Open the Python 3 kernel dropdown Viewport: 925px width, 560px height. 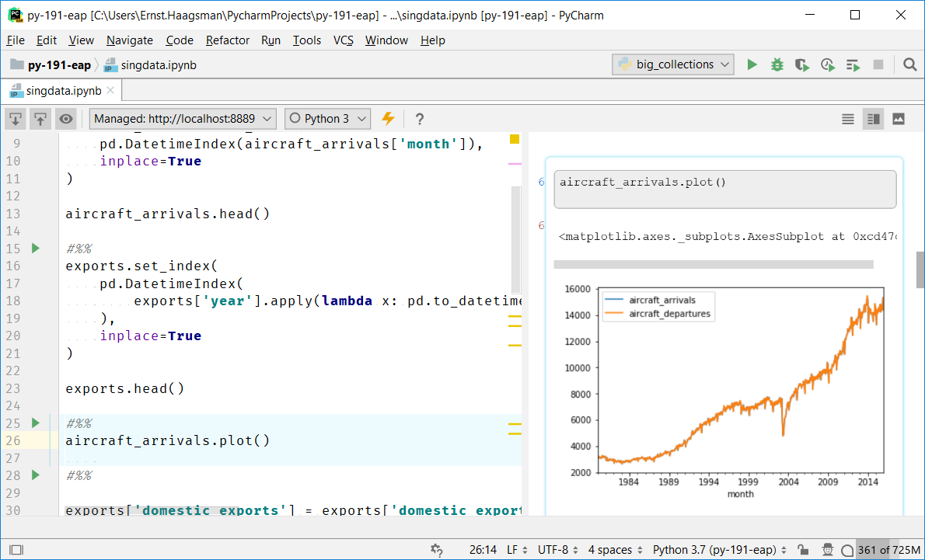[327, 118]
